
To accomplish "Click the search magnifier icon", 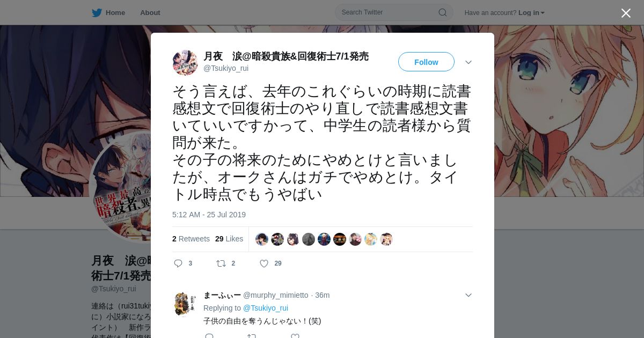I will tap(443, 12).
